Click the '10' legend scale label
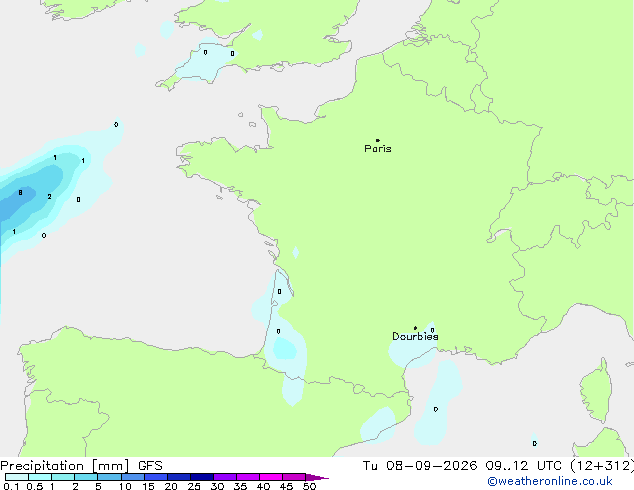 point(125,486)
